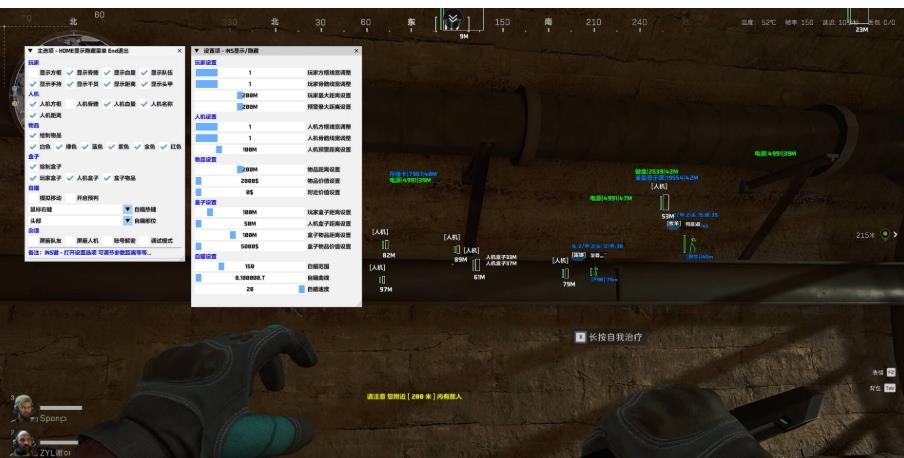Toggle the 金色 item color checkbox
The height and width of the screenshot is (458, 904).
pos(137,147)
